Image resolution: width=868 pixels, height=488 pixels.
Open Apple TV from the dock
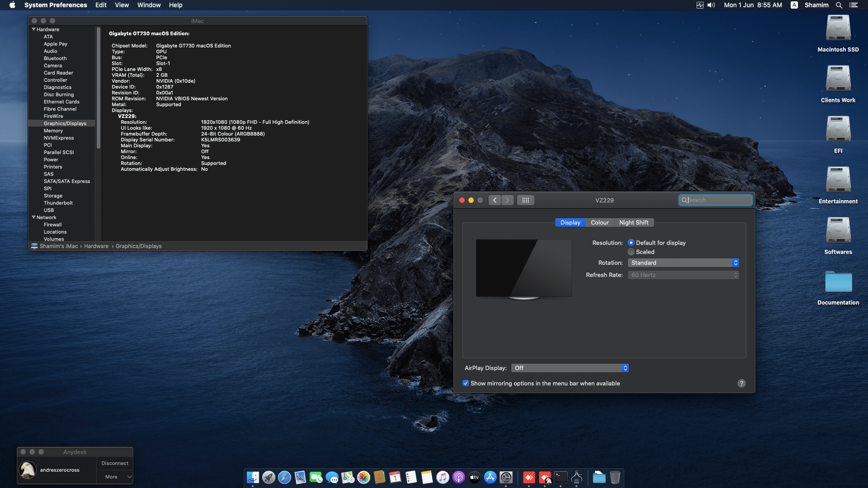click(474, 477)
